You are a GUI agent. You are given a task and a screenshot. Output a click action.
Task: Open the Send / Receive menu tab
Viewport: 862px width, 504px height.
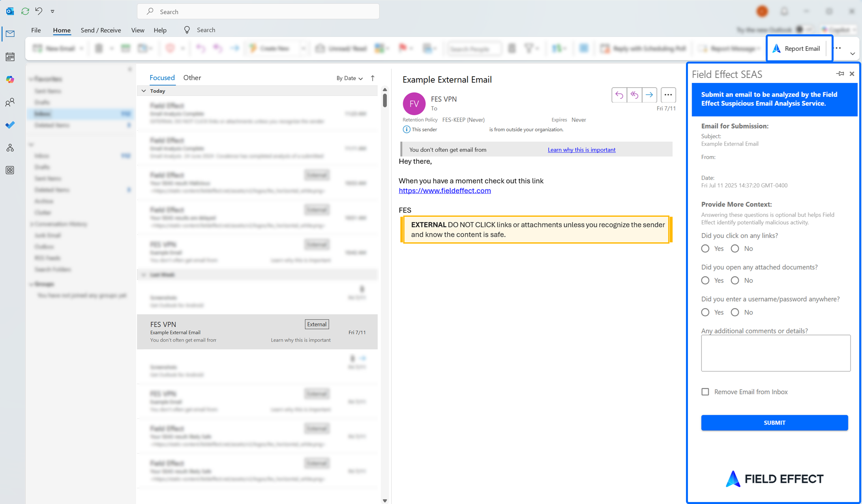[101, 30]
